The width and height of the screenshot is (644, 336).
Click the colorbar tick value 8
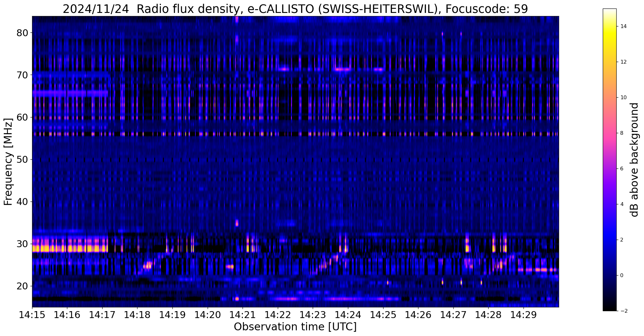(x=621, y=133)
